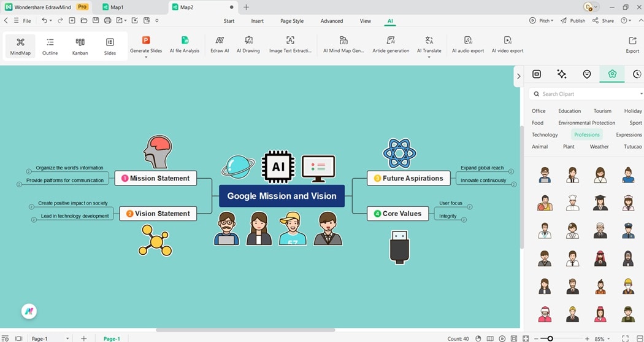Create a new file from quick toolbar
644x342 pixels.
72,20
